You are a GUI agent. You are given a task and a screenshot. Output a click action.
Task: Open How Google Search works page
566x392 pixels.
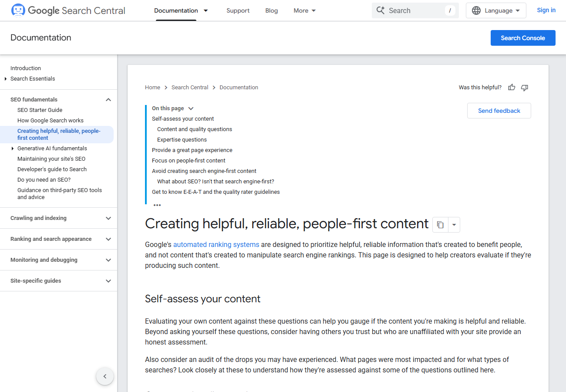point(51,121)
